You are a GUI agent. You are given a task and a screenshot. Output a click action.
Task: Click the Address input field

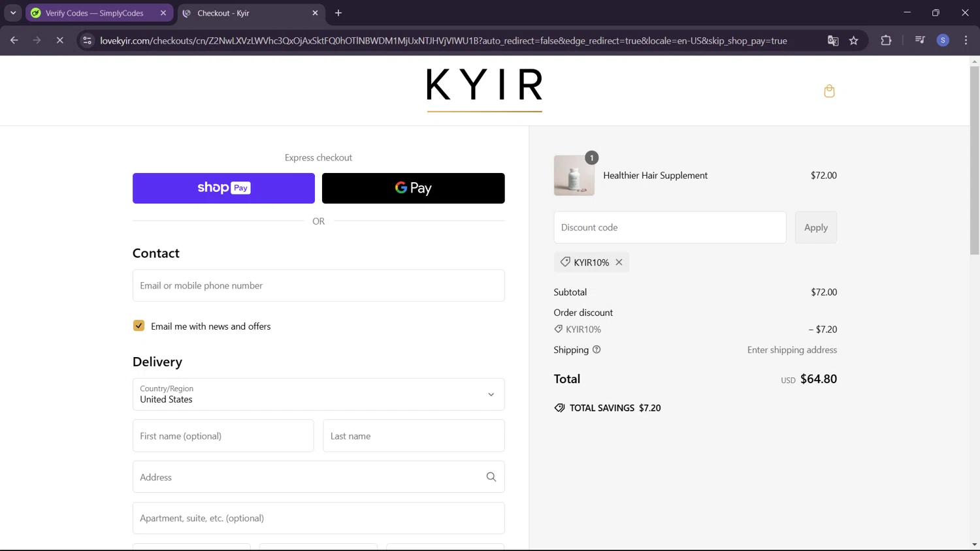[x=319, y=477]
